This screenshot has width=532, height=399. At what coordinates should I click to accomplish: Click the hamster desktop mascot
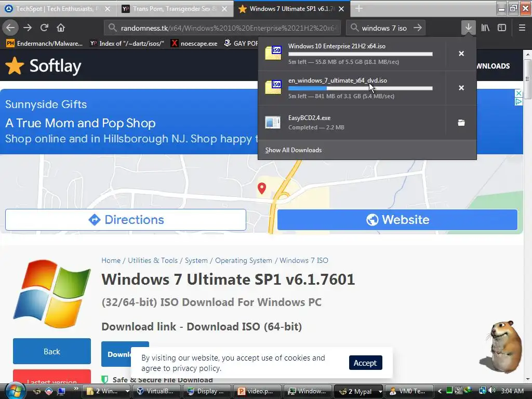pyautogui.click(x=502, y=346)
